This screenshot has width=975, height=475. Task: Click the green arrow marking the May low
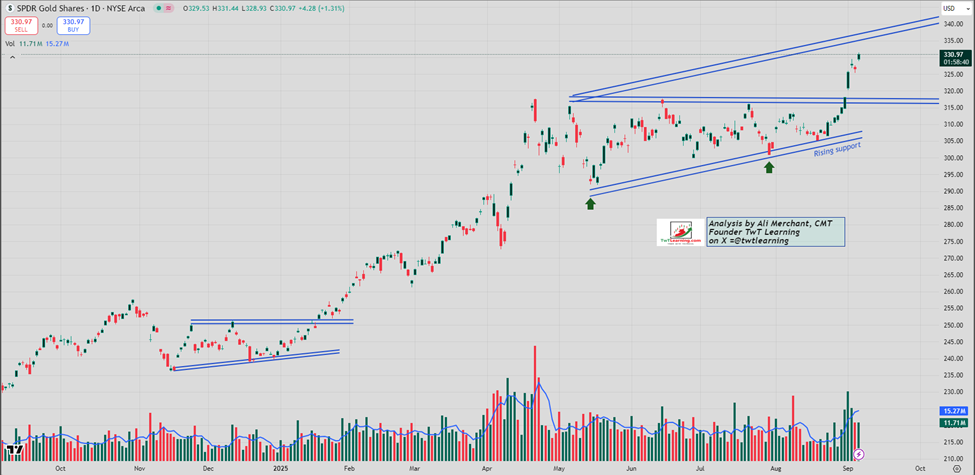tap(590, 204)
